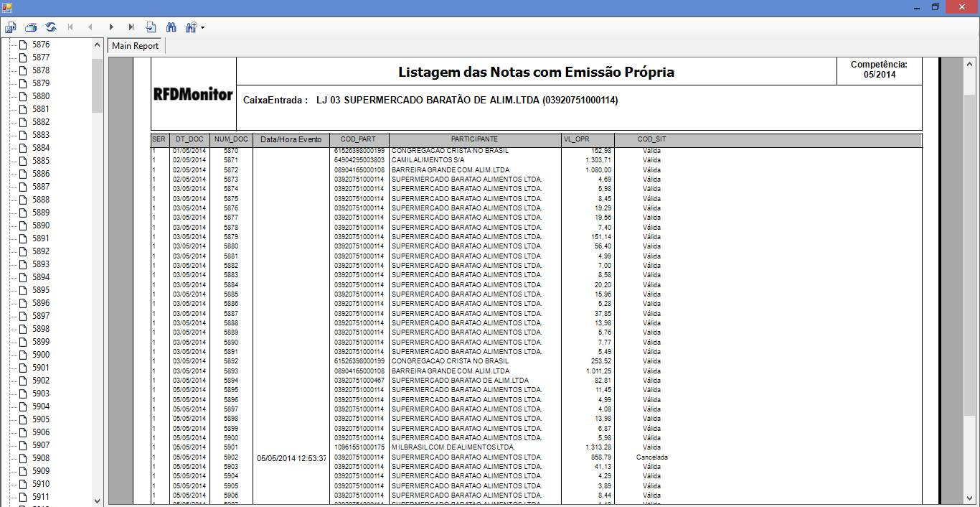
Task: Select group 5911 in the tree
Action: coord(41,497)
